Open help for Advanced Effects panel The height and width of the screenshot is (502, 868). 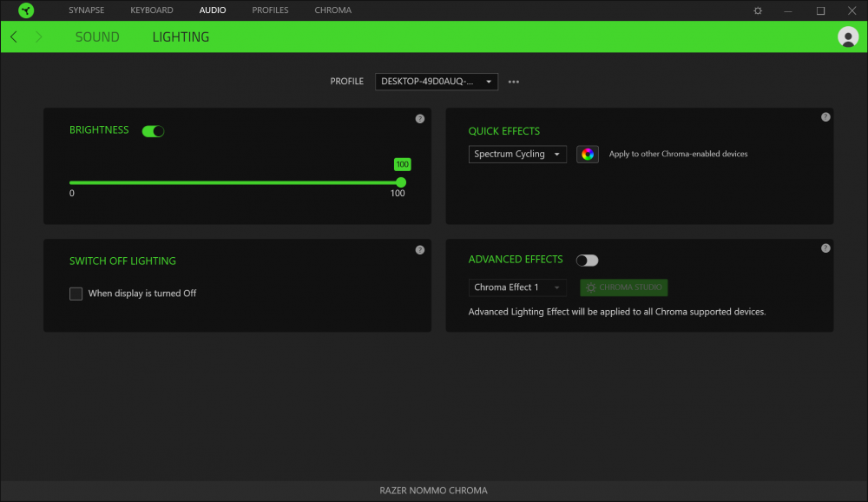(825, 248)
